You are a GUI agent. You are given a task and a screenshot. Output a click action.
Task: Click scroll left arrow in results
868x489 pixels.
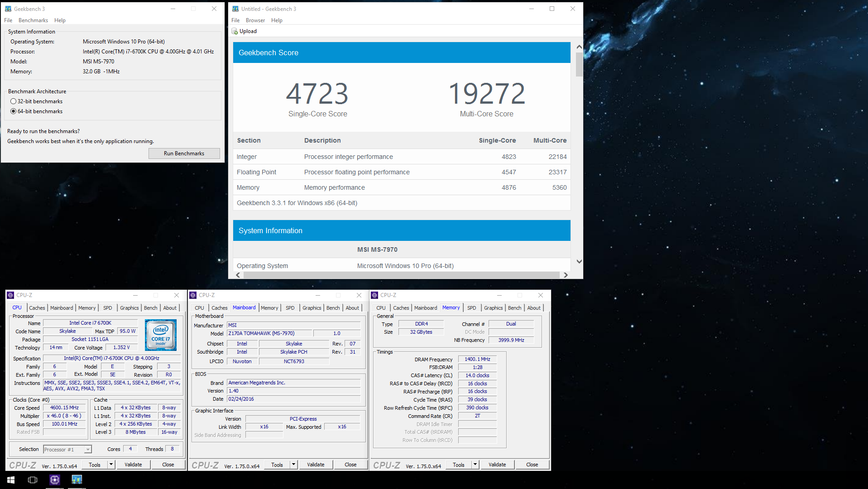pyautogui.click(x=238, y=275)
